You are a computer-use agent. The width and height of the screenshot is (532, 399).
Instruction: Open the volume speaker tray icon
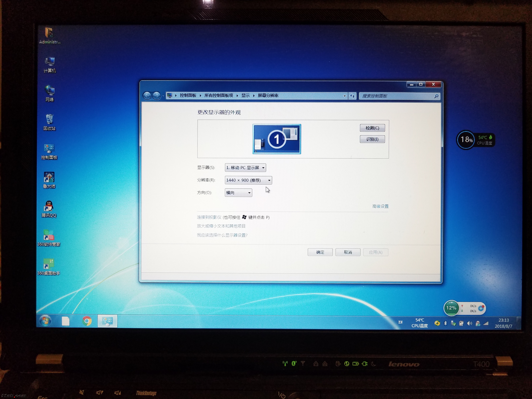(469, 324)
